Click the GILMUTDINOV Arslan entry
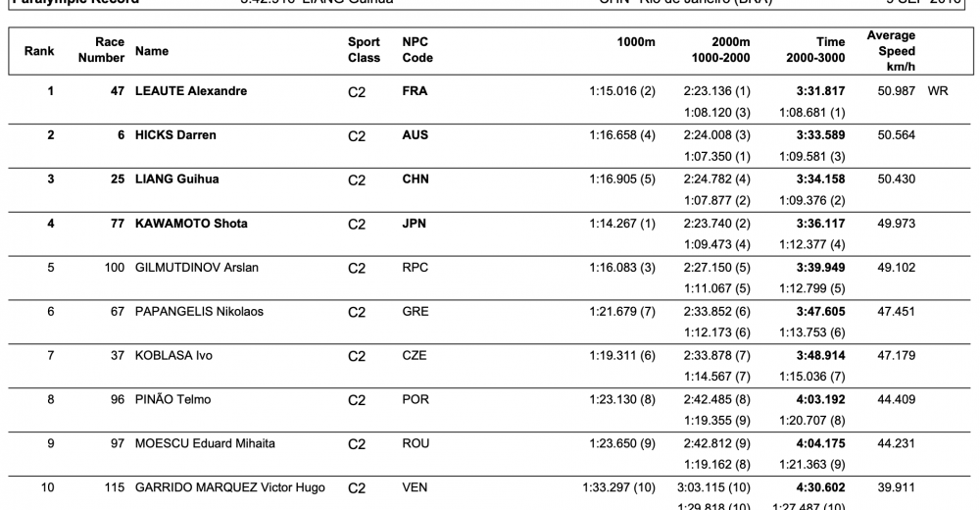Viewport: 980px width, 510px height. [x=198, y=268]
